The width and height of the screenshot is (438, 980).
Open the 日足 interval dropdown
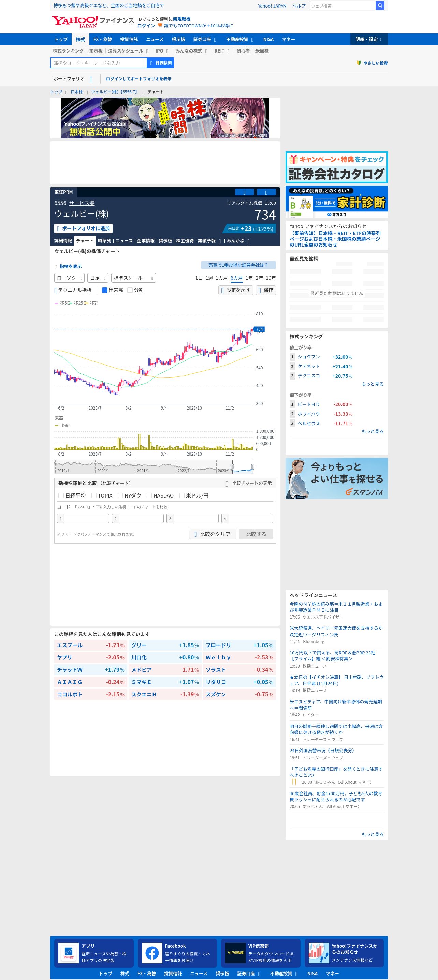point(98,278)
